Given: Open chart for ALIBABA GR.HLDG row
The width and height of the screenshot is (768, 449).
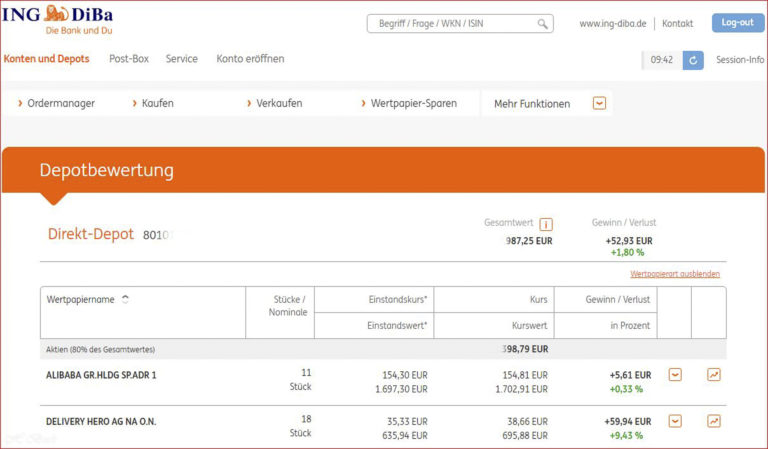Looking at the screenshot, I should tap(714, 375).
